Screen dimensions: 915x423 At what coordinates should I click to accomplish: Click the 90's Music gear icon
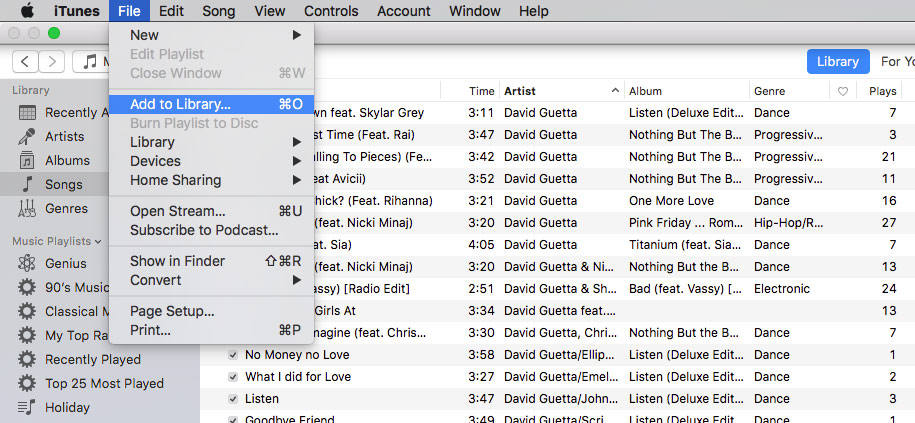(27, 288)
